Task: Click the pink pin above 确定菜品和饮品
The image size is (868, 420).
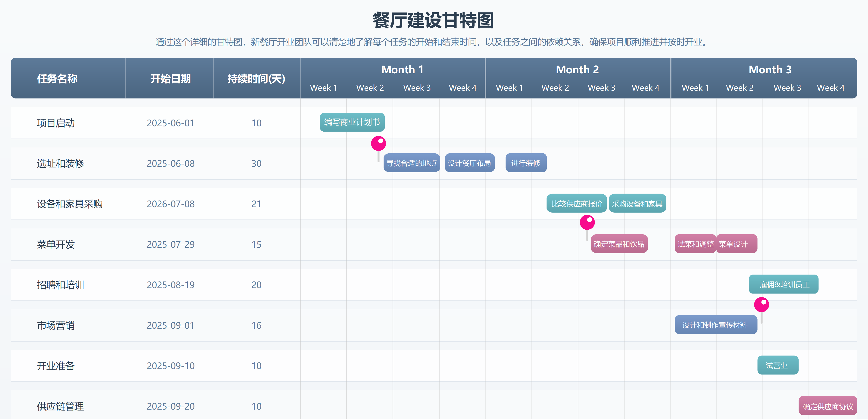Action: pyautogui.click(x=587, y=223)
